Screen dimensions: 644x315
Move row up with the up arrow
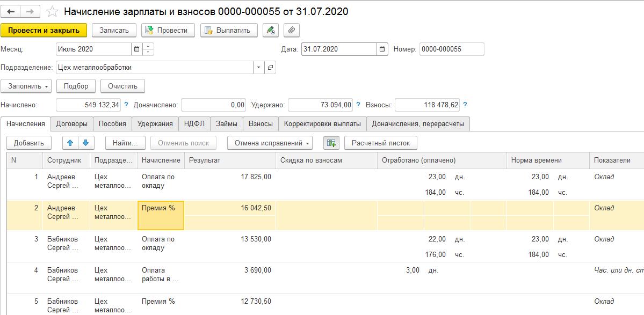click(x=70, y=143)
